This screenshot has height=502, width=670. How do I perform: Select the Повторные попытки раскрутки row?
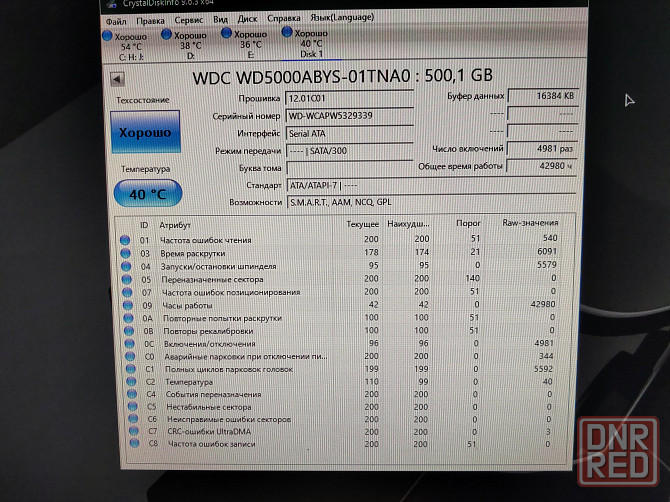[x=341, y=318]
